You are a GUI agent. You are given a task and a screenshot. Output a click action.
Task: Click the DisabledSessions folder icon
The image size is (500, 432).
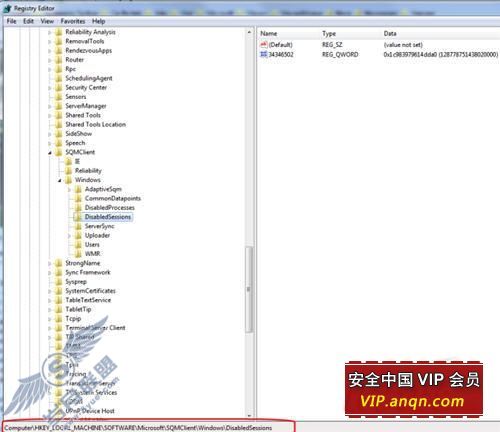pyautogui.click(x=78, y=217)
